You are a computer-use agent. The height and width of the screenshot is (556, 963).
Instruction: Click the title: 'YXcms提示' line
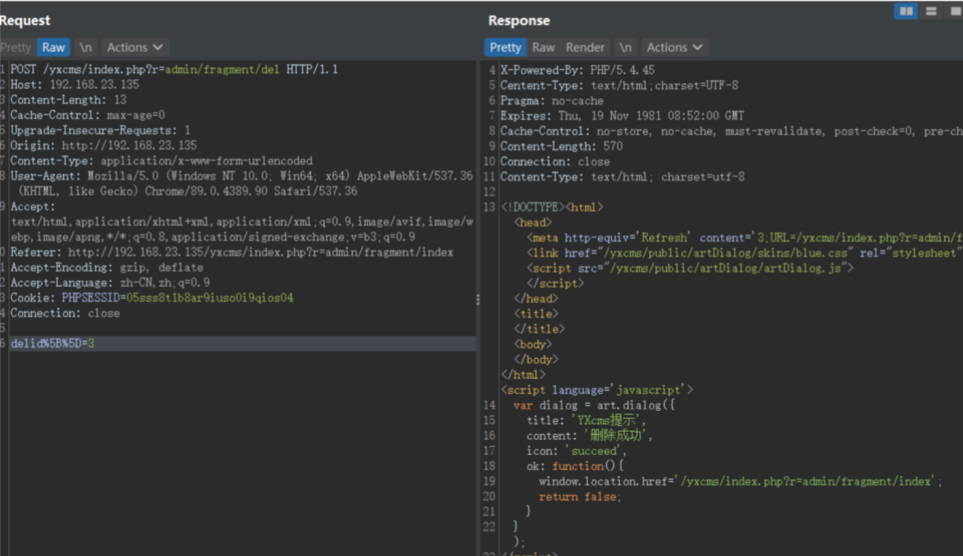(586, 421)
